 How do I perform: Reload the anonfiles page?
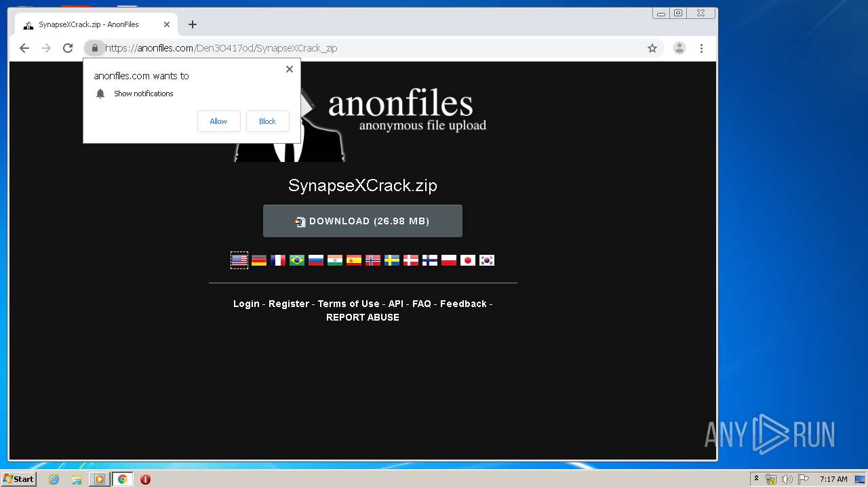[68, 48]
